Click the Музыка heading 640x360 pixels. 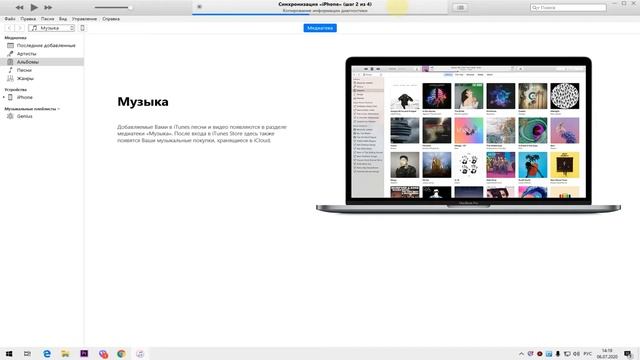point(143,102)
